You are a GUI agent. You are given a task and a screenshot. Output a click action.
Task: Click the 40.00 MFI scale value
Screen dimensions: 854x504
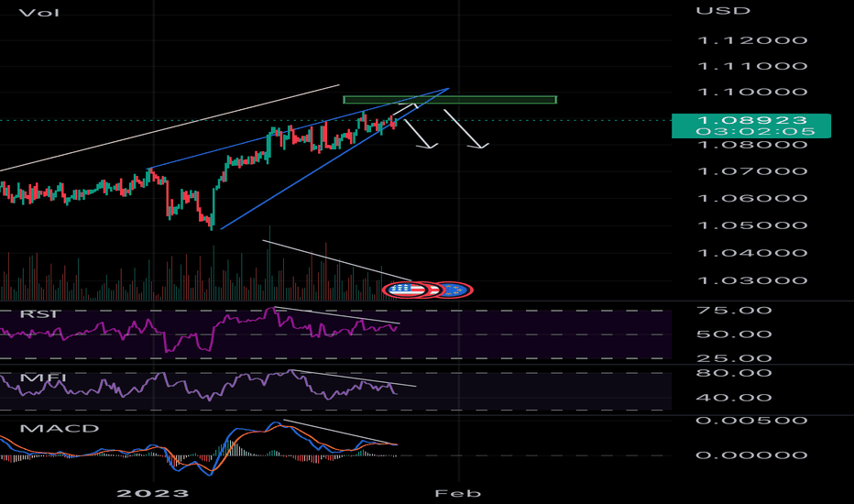click(x=734, y=398)
